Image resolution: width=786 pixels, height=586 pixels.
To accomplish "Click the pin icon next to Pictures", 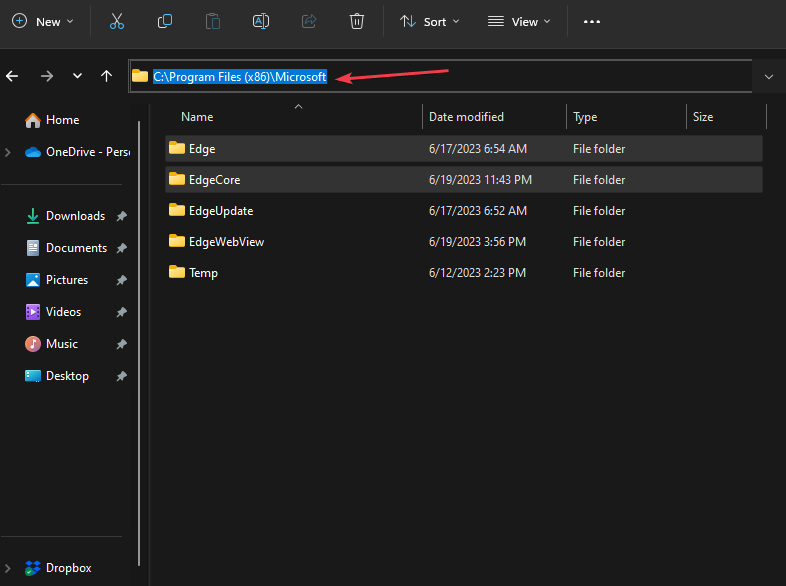I will pyautogui.click(x=121, y=280).
